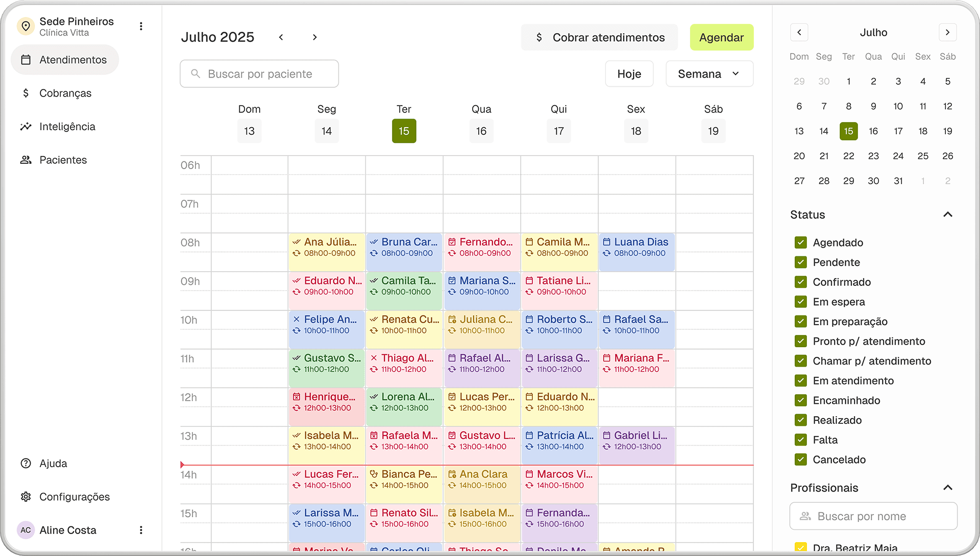Click the Ajuda help icon

(26, 463)
